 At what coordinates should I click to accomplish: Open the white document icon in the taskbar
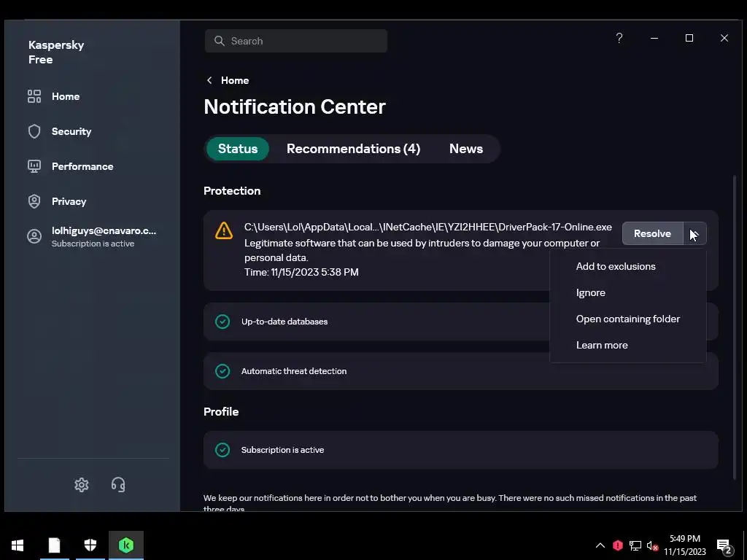54,545
